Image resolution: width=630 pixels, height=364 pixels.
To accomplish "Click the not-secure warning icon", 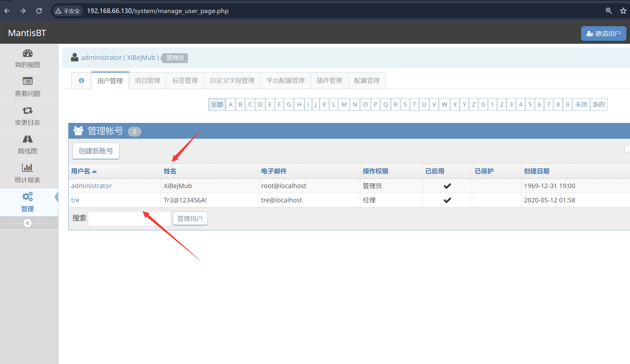I will [58, 11].
